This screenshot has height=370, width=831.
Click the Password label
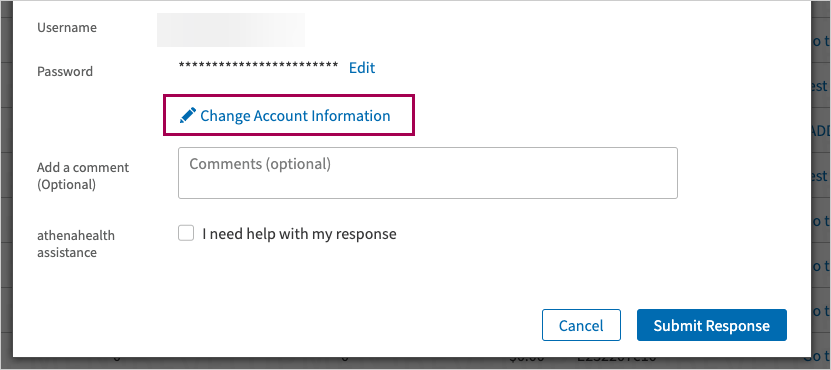65,71
